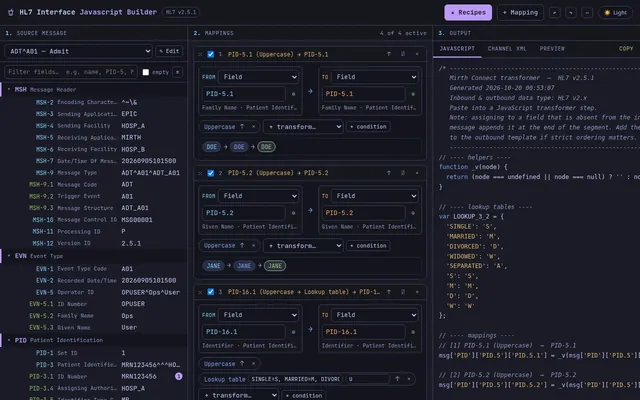Viewport: 640px width, 400px height.
Task: Add a condition to mapping 1
Action: click(368, 127)
